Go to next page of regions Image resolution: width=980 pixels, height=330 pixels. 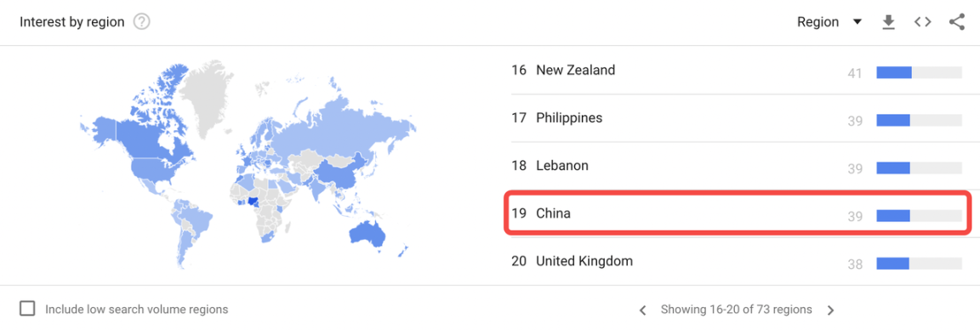[830, 310]
